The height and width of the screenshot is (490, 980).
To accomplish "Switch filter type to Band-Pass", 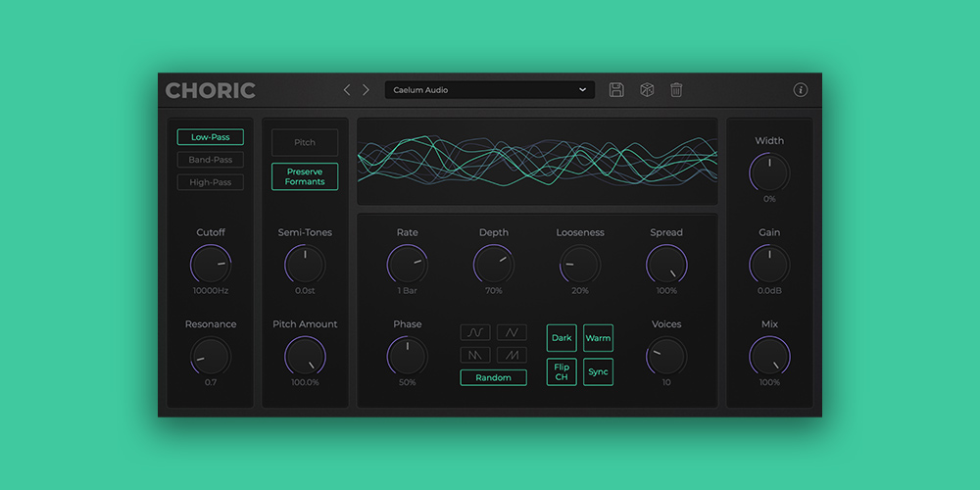I will coord(211,160).
